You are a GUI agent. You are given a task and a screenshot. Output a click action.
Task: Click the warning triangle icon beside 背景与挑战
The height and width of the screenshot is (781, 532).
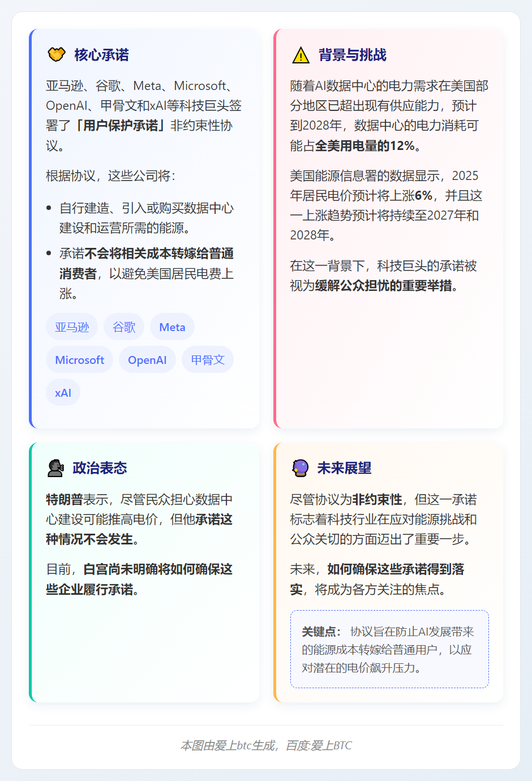point(301,55)
